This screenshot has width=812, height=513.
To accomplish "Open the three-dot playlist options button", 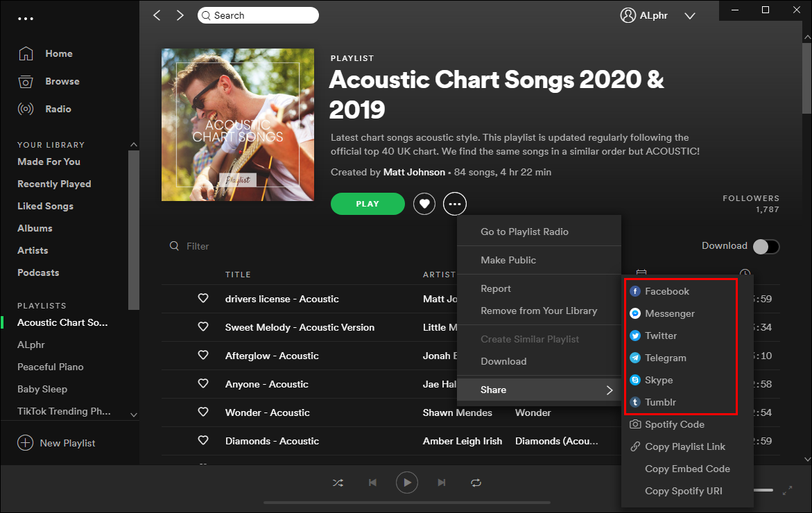I will click(455, 204).
